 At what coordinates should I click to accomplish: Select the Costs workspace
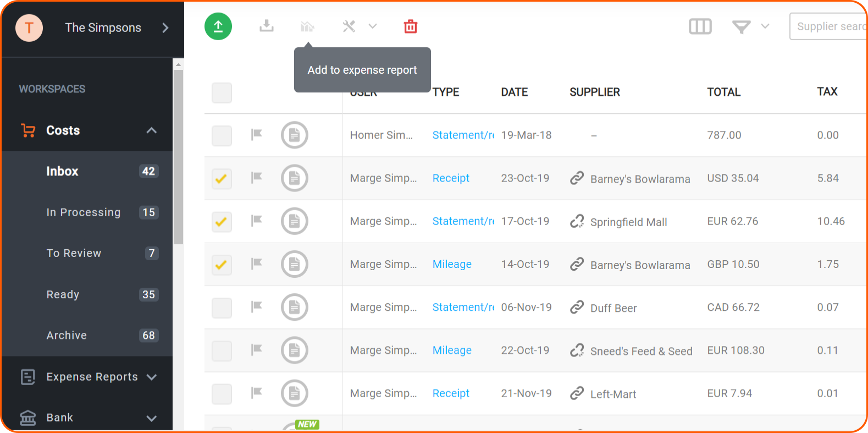[63, 130]
